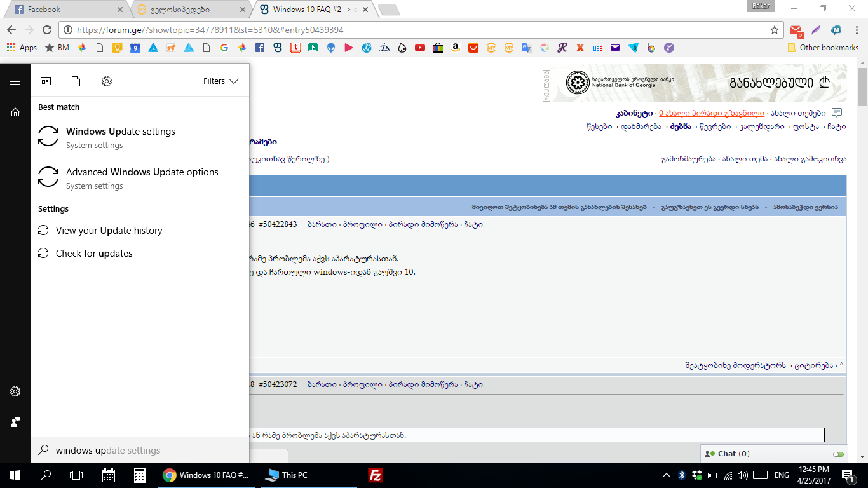The width and height of the screenshot is (868, 488).
Task: Toggle the green chat status switch
Action: [x=838, y=454]
